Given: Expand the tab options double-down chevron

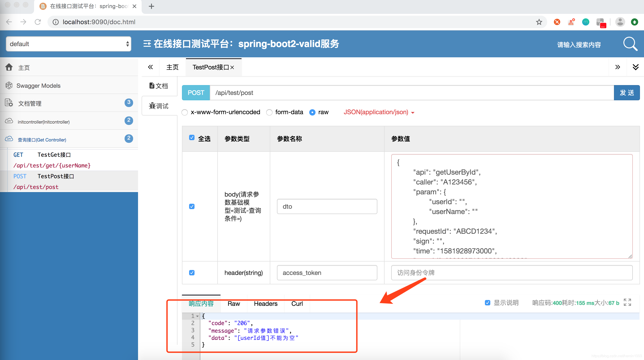Looking at the screenshot, I should point(635,67).
